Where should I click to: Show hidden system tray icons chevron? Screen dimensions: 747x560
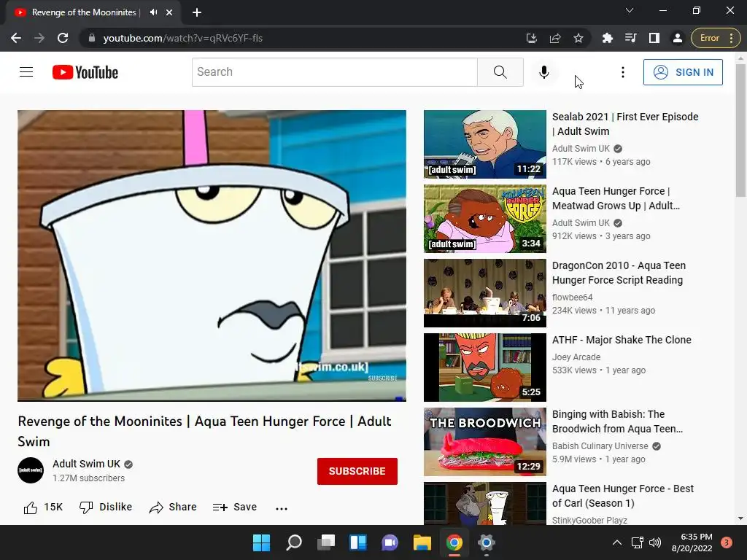pyautogui.click(x=617, y=542)
